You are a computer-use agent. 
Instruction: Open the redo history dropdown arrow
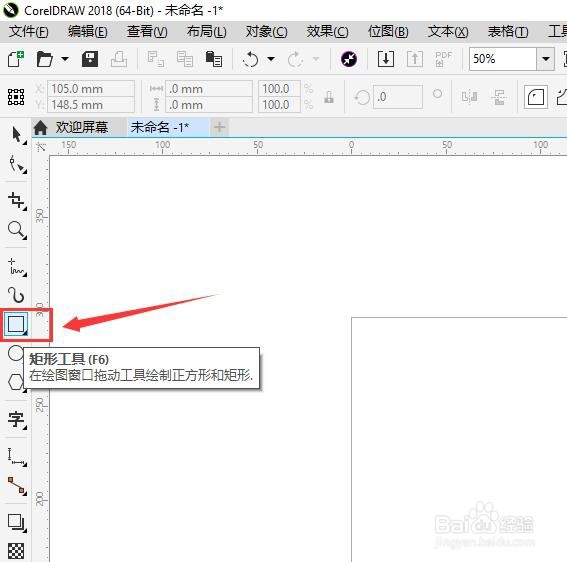(x=316, y=59)
